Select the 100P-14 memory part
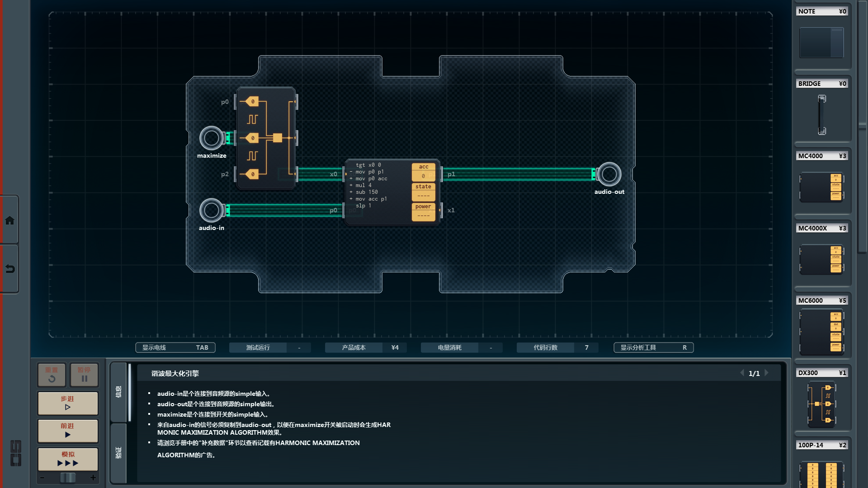The width and height of the screenshot is (868, 488). point(821,474)
